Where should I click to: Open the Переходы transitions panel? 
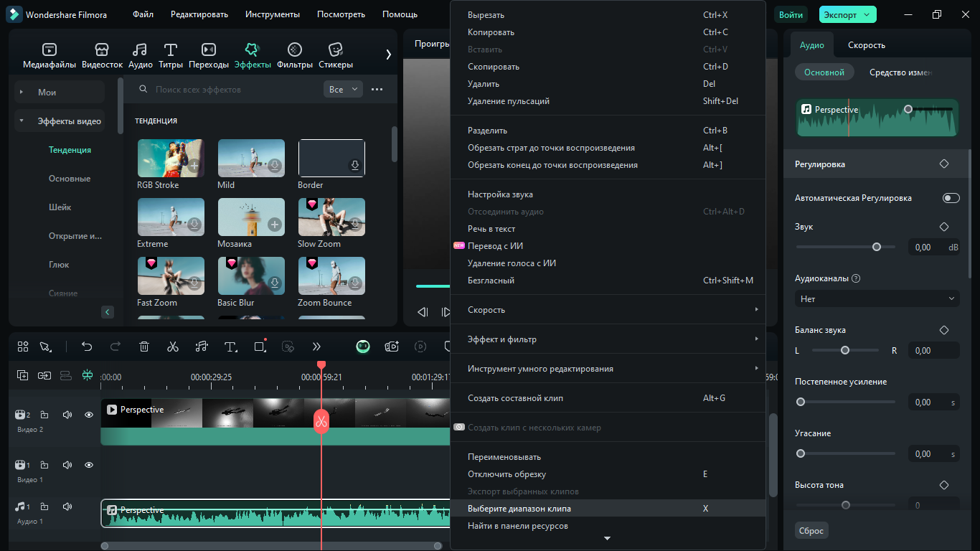[x=208, y=50]
